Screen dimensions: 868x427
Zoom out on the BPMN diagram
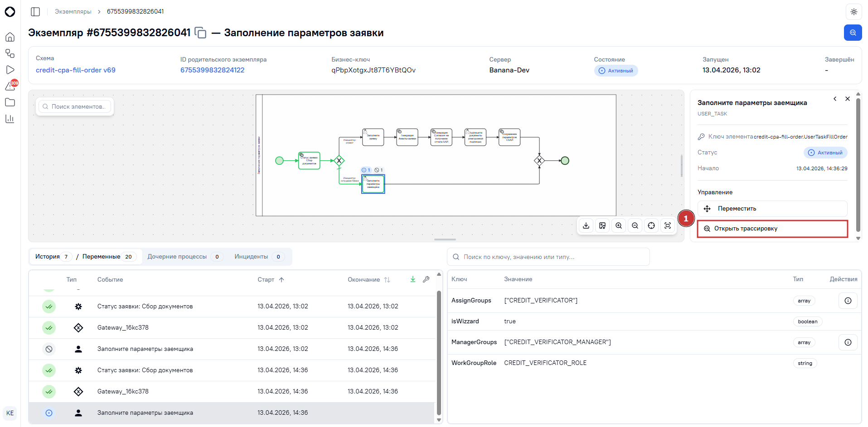point(635,225)
